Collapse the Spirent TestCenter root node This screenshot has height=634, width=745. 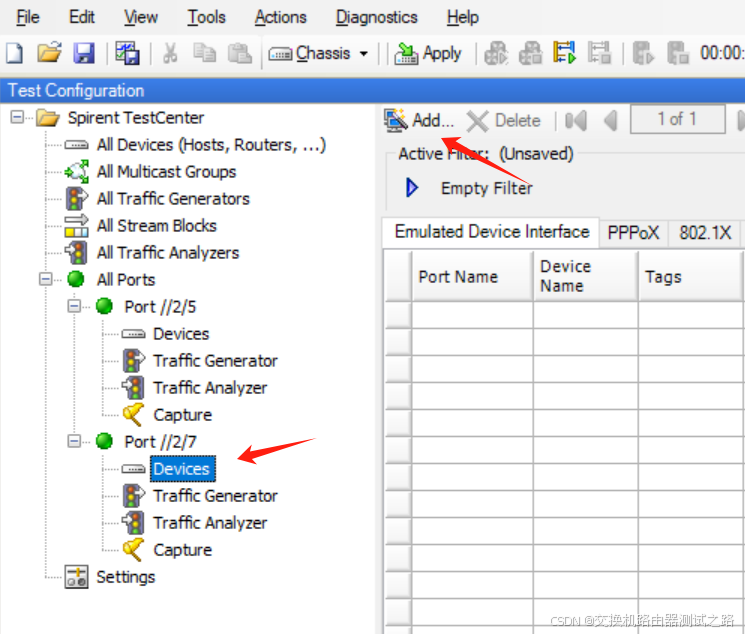coord(17,117)
